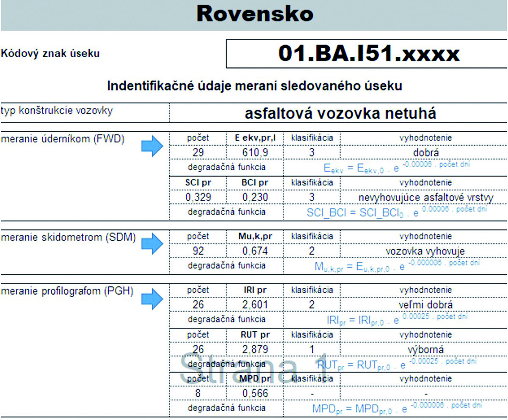Click the RUT value 2,879
508x420 pixels.
click(254, 349)
